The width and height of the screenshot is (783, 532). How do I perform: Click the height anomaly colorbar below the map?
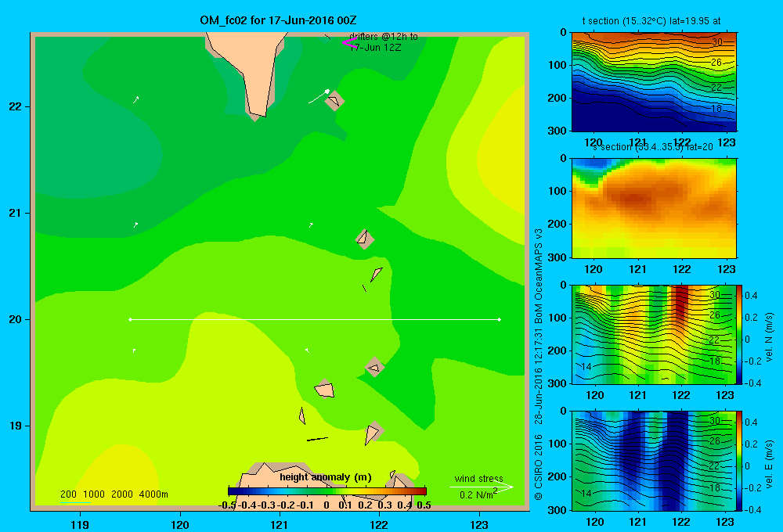click(327, 491)
